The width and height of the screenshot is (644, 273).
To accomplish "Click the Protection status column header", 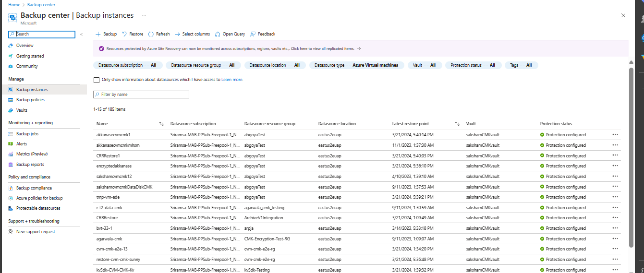I will point(556,124).
